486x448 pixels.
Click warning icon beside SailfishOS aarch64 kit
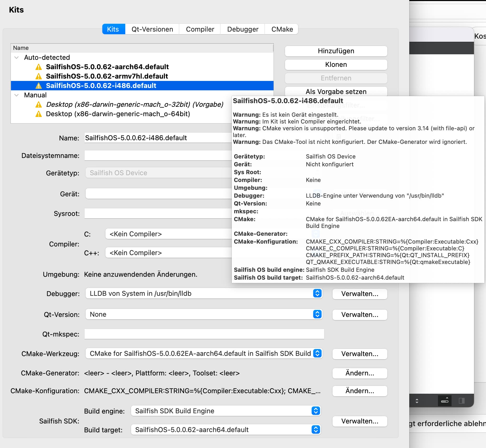[39, 67]
